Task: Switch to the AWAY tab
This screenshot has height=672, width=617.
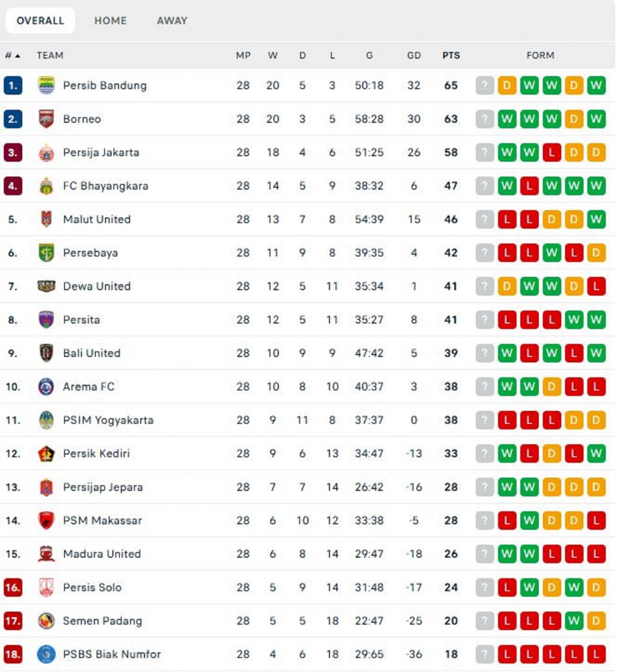Action: pyautogui.click(x=170, y=20)
